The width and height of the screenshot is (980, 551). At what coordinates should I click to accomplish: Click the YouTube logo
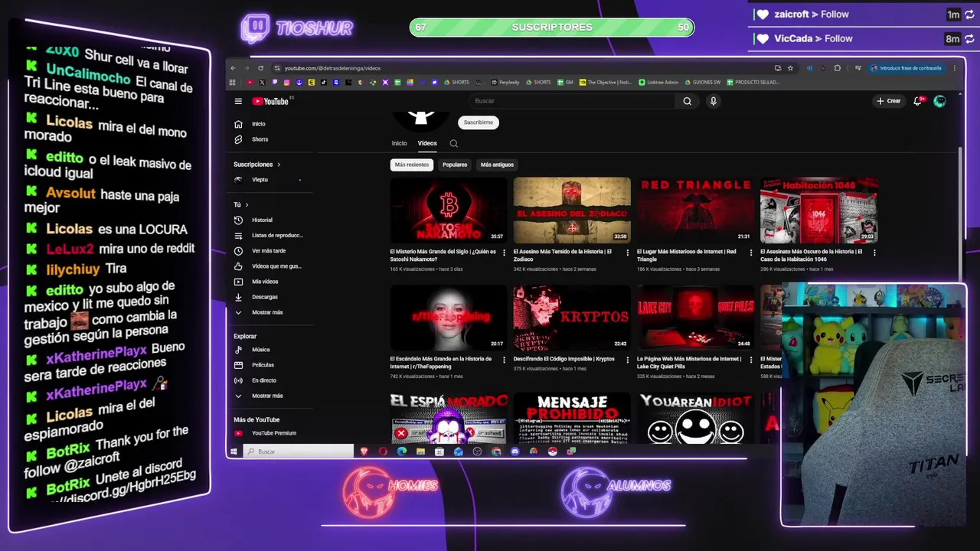click(270, 101)
